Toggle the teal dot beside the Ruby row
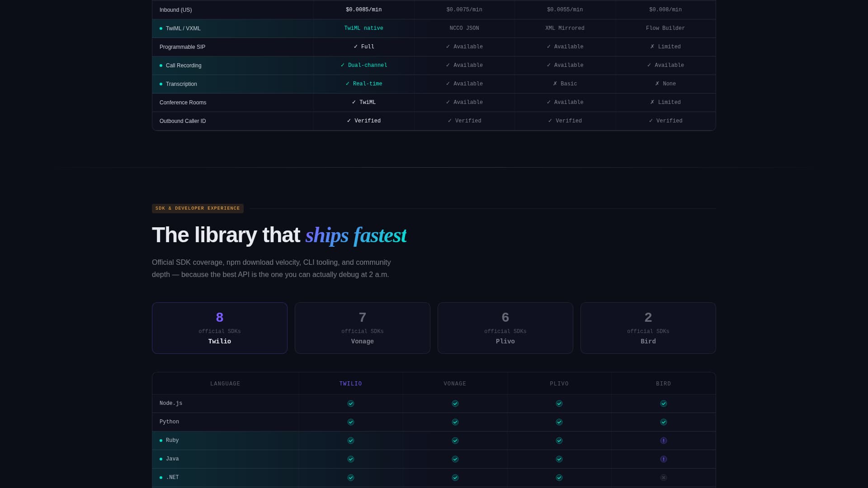The width and height of the screenshot is (868, 488). point(161,441)
